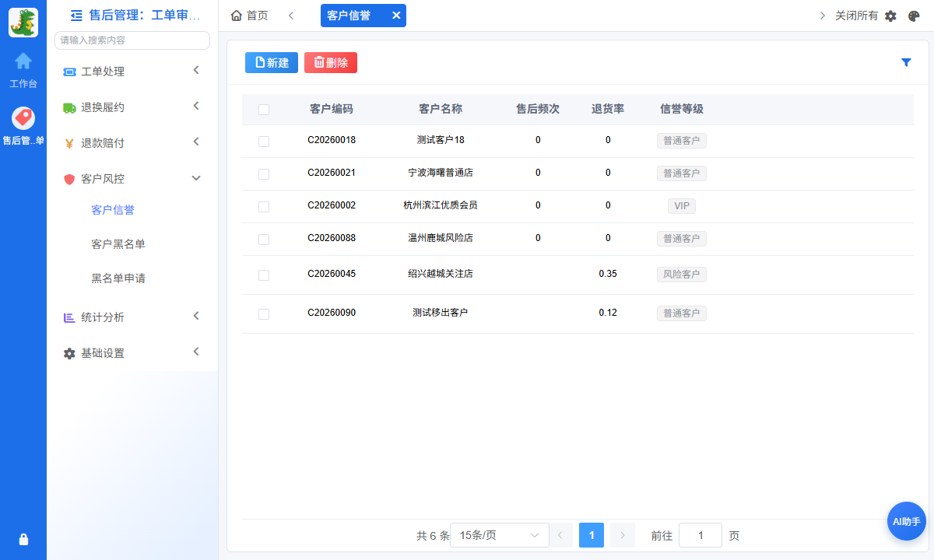Click 关闭所有 link
Image resolution: width=934 pixels, height=560 pixels.
pyautogui.click(x=856, y=16)
